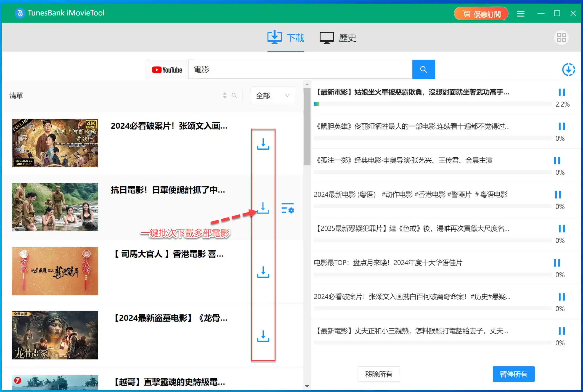Screen dimensions: 583x392
Task: Open download settings for 抗日電影 video
Action: tap(288, 208)
